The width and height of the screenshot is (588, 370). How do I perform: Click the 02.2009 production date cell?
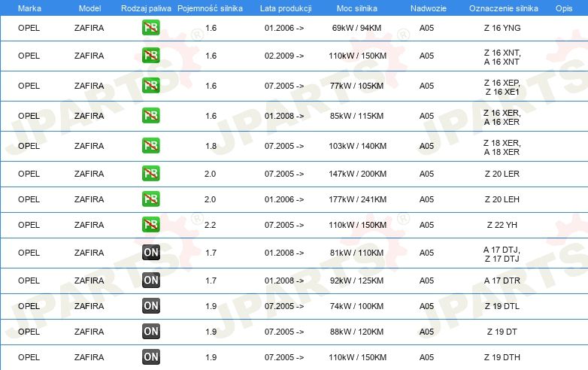284,56
